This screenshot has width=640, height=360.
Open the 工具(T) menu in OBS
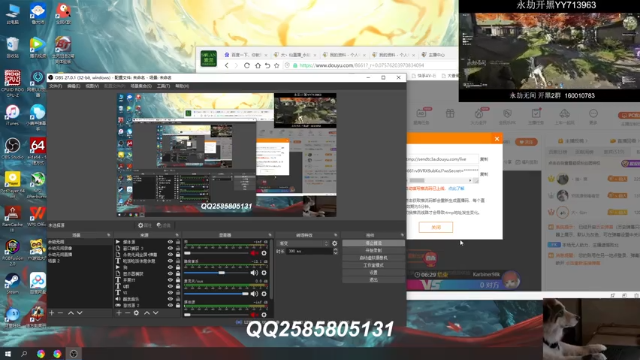tap(163, 86)
